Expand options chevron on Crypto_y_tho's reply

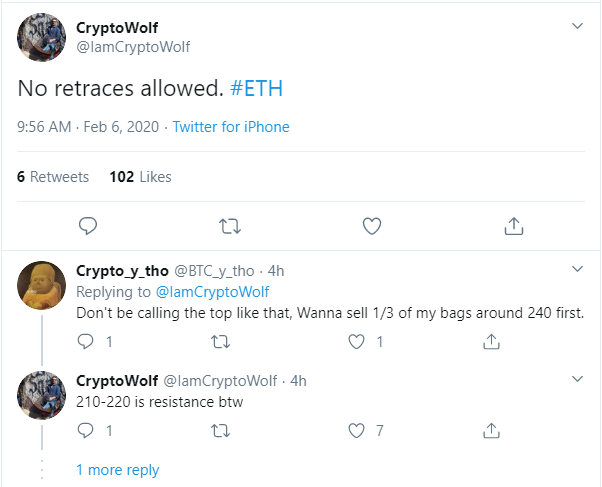(577, 269)
